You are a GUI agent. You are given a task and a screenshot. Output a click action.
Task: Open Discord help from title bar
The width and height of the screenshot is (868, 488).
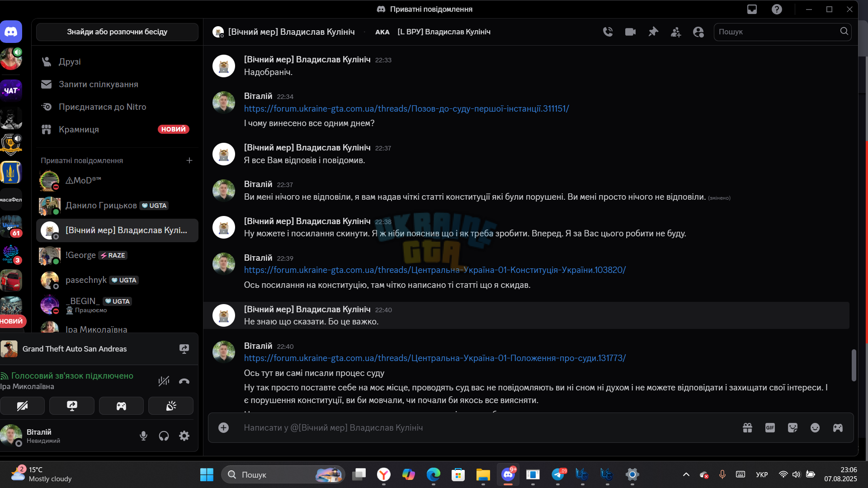(x=777, y=9)
